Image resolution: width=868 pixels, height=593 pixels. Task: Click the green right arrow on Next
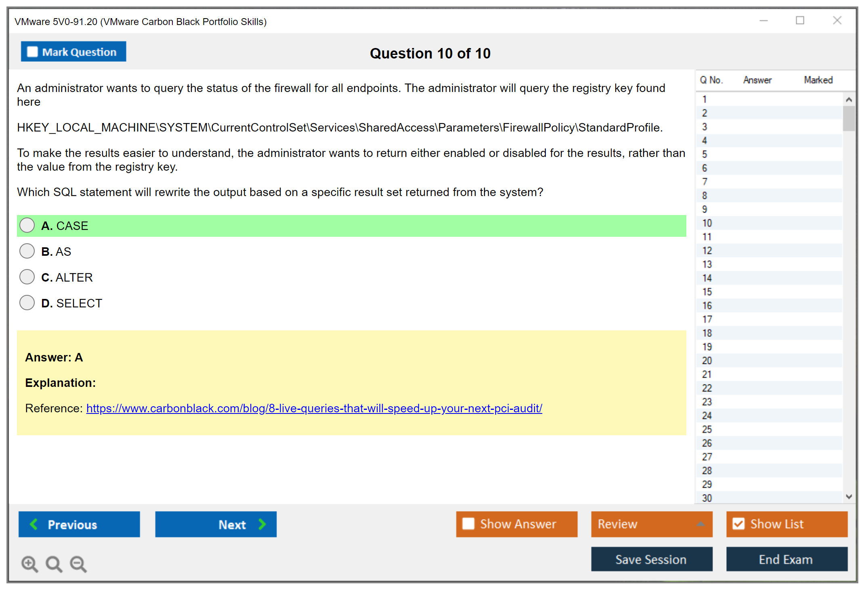[262, 524]
